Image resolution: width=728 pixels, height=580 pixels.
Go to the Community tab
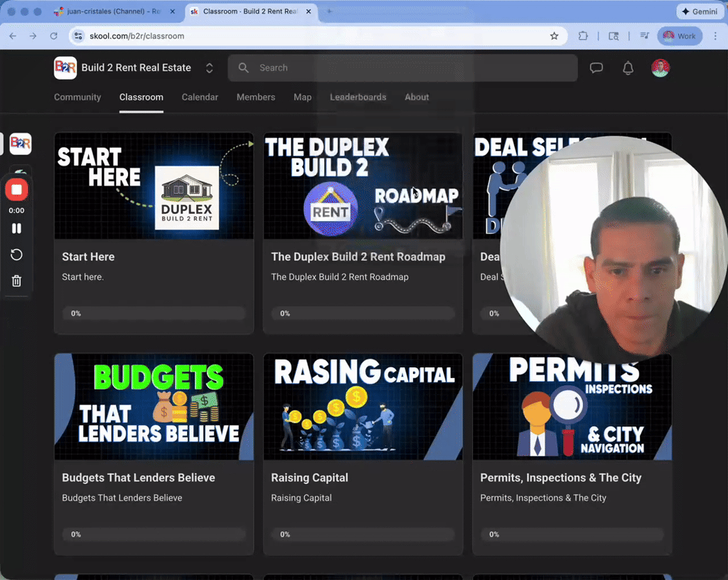coord(77,97)
